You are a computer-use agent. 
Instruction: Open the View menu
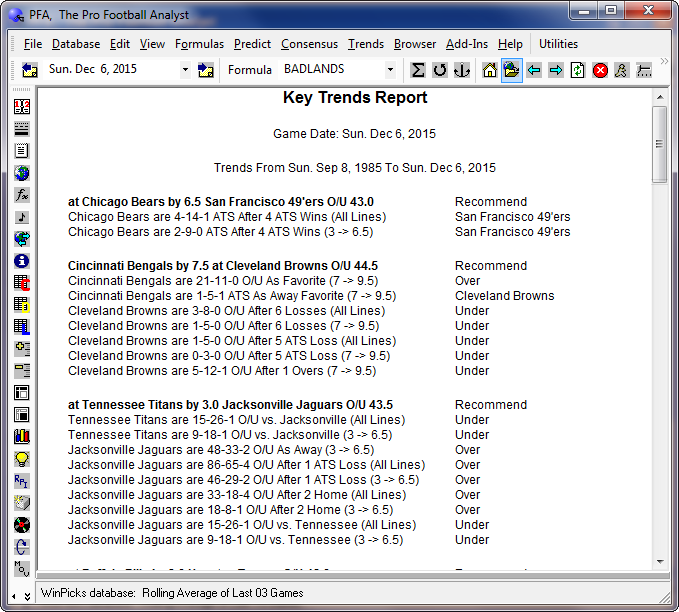152,44
